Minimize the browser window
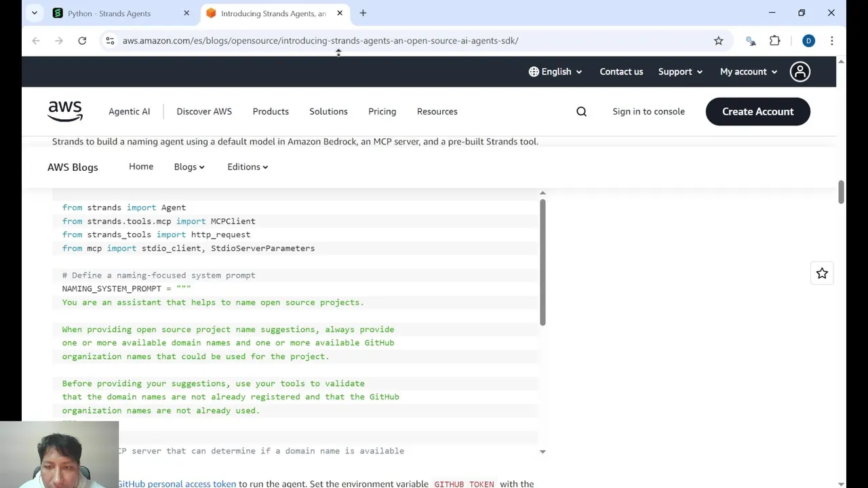Screen dimensions: 868x488 click(x=772, y=13)
